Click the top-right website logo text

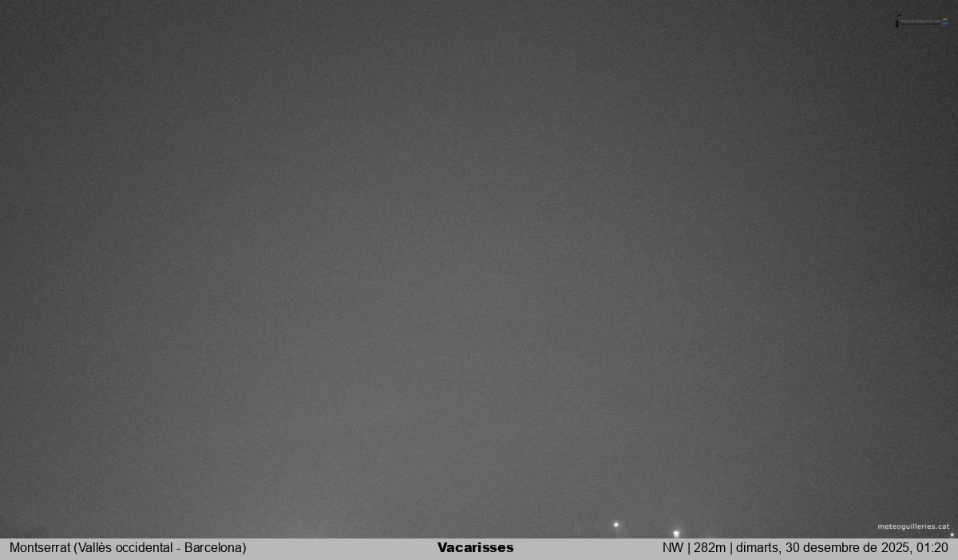[920, 22]
